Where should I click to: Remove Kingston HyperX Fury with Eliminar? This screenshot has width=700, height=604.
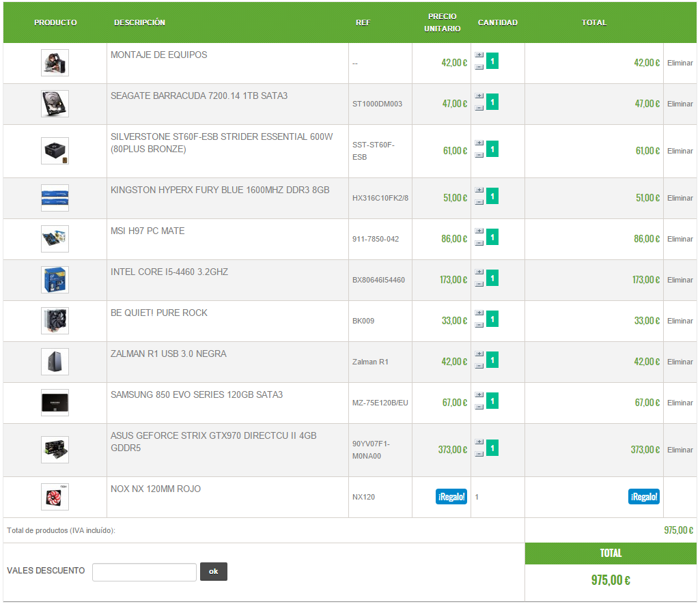[680, 198]
